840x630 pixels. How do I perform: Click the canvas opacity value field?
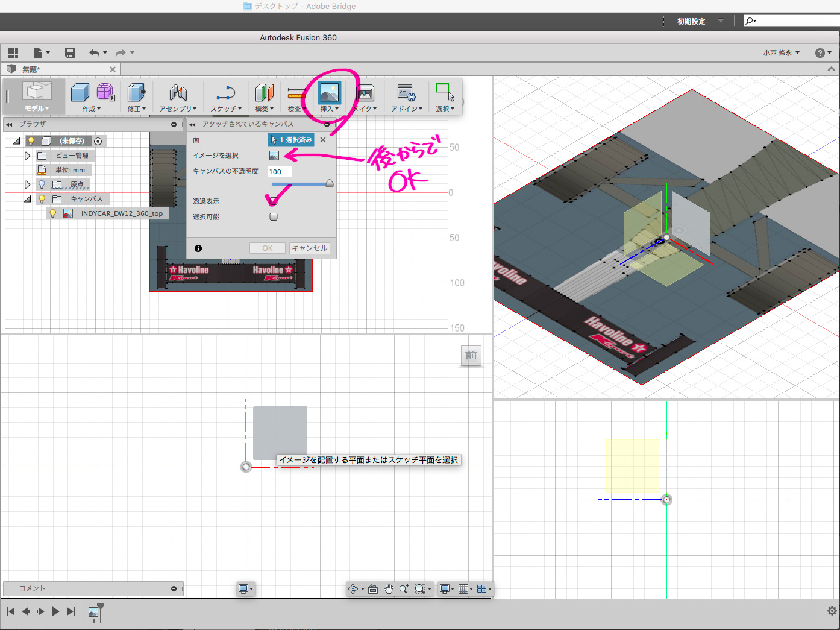[280, 172]
